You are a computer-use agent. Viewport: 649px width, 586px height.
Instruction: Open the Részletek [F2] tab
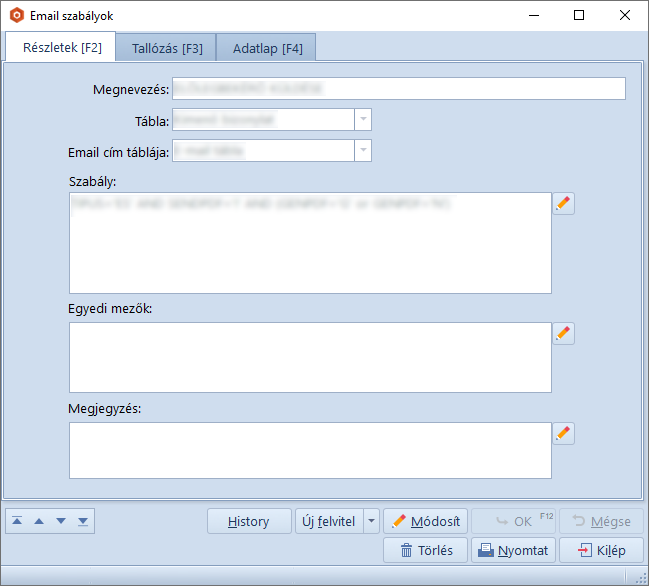tap(62, 47)
